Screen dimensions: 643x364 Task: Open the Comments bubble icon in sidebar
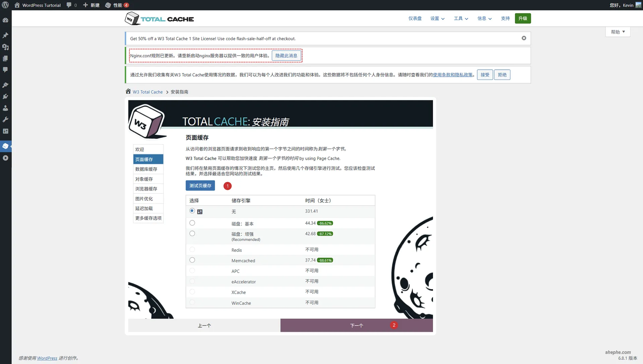click(5, 70)
